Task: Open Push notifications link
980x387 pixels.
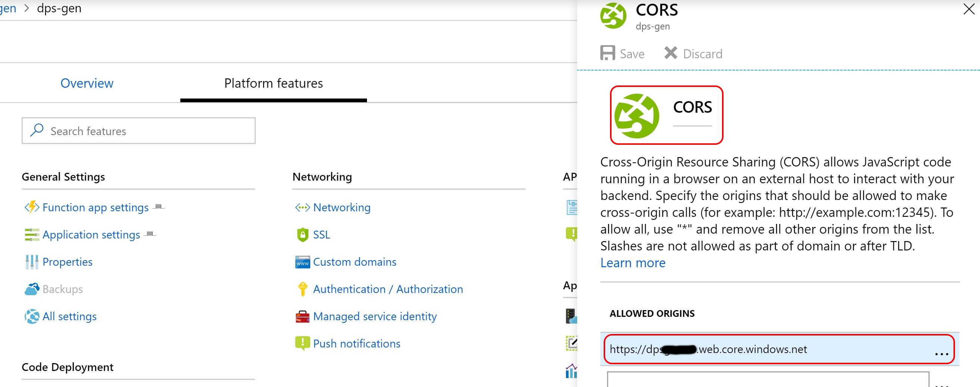Action: click(x=357, y=344)
